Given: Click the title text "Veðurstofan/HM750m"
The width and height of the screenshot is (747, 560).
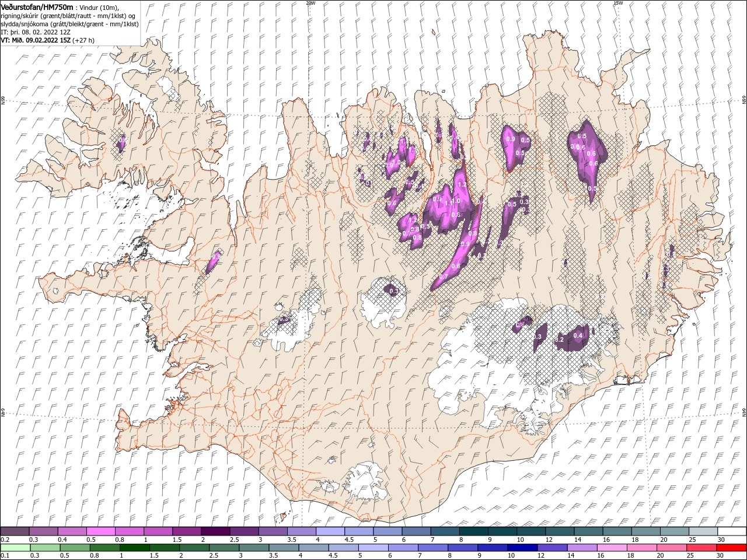Looking at the screenshot, I should click(x=37, y=7).
